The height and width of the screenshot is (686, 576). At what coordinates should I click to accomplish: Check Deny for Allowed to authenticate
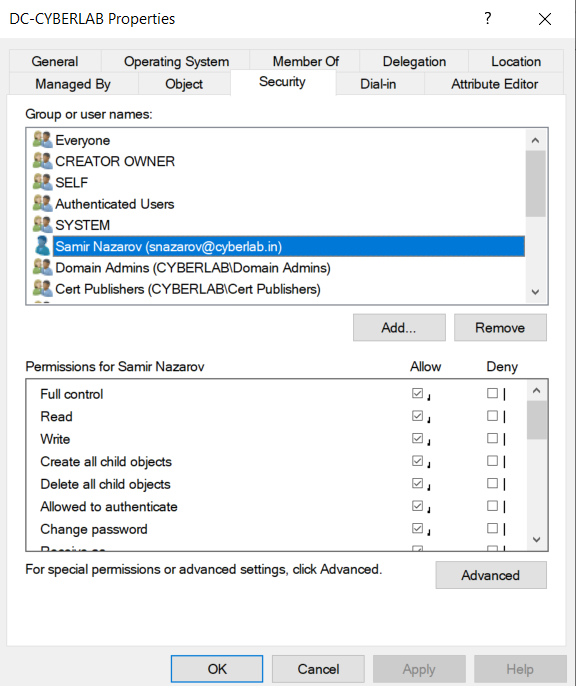[492, 506]
